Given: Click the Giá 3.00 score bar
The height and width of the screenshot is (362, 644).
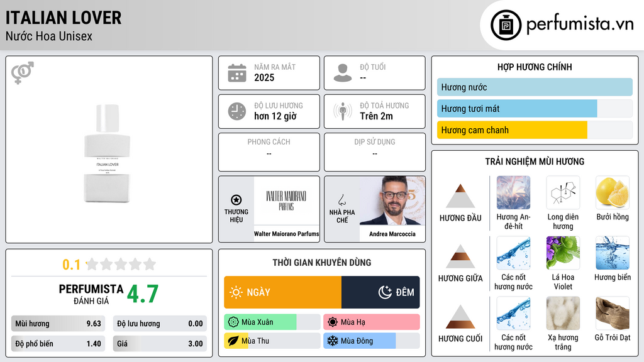Looking at the screenshot, I should (x=160, y=344).
